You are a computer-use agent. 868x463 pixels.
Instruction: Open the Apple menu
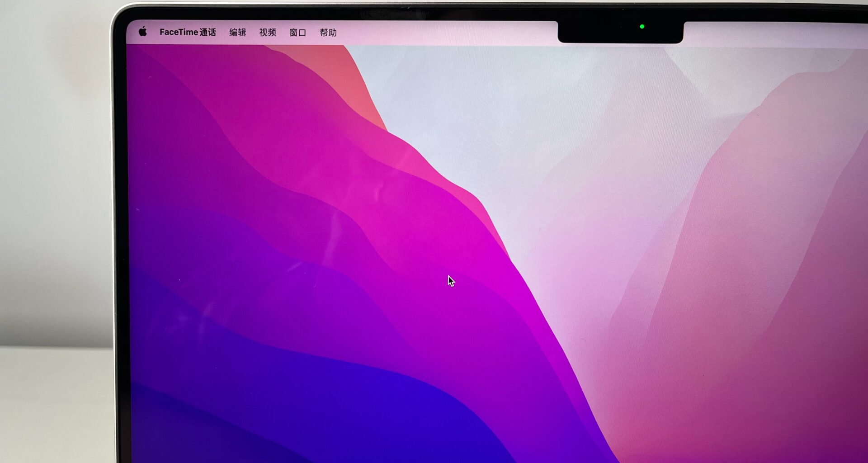[143, 32]
